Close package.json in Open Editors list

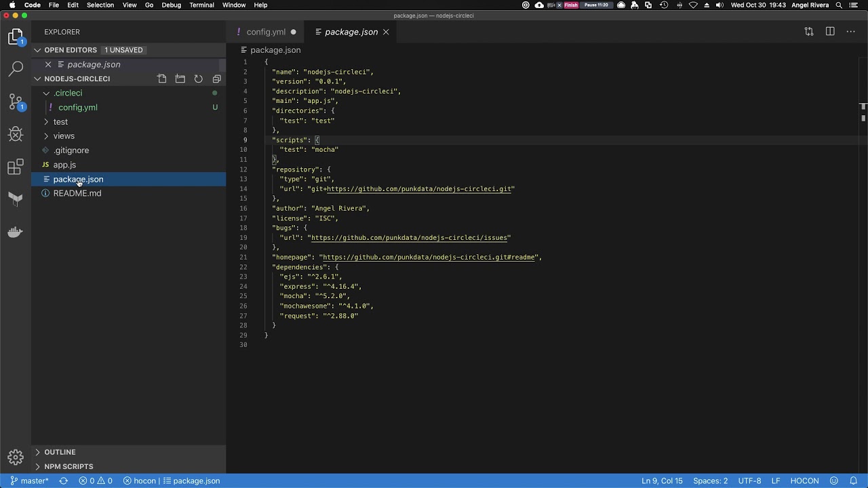[48, 64]
